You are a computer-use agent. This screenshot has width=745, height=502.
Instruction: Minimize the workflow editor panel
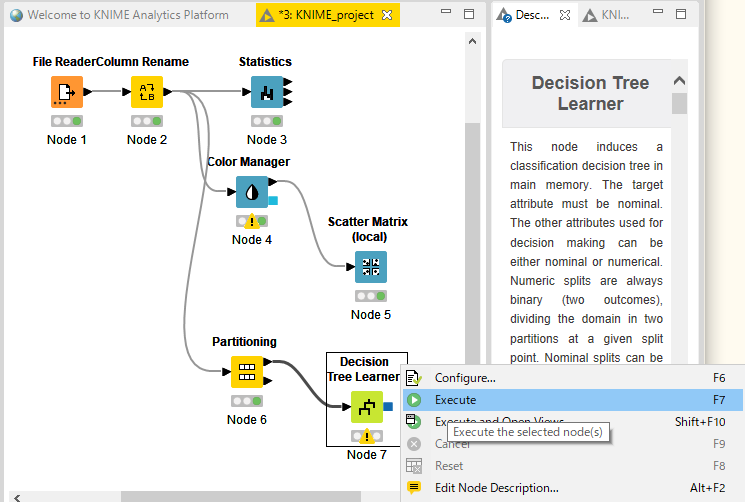tap(446, 11)
